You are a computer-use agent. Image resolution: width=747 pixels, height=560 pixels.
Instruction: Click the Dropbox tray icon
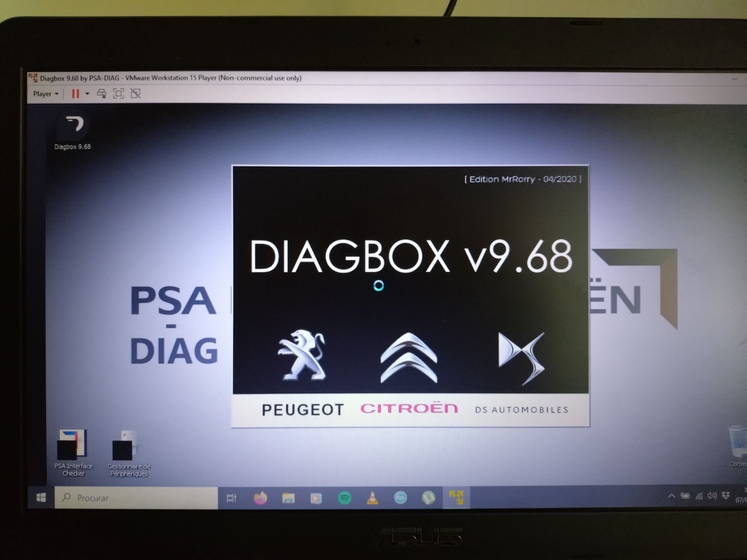click(726, 496)
